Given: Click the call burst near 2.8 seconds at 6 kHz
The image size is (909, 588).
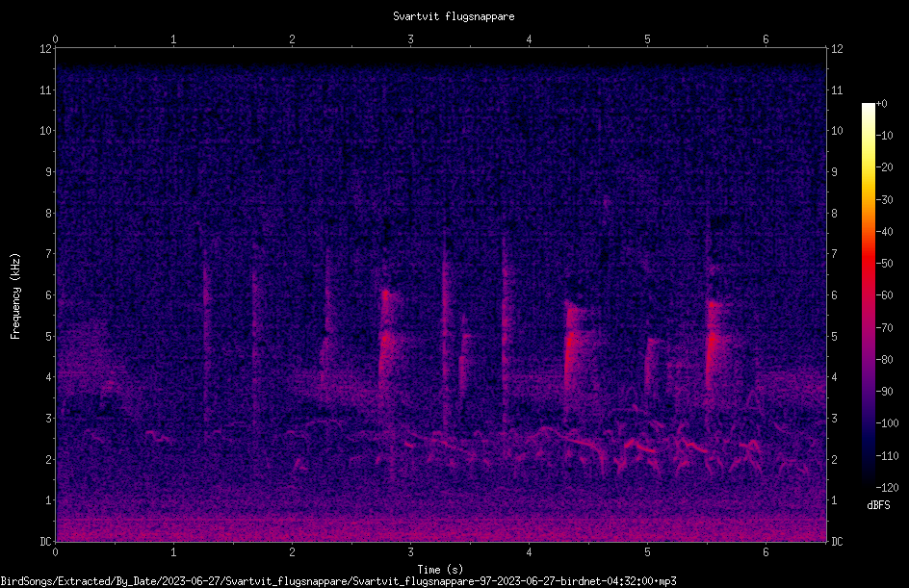Looking at the screenshot, I should pyautogui.click(x=385, y=296).
